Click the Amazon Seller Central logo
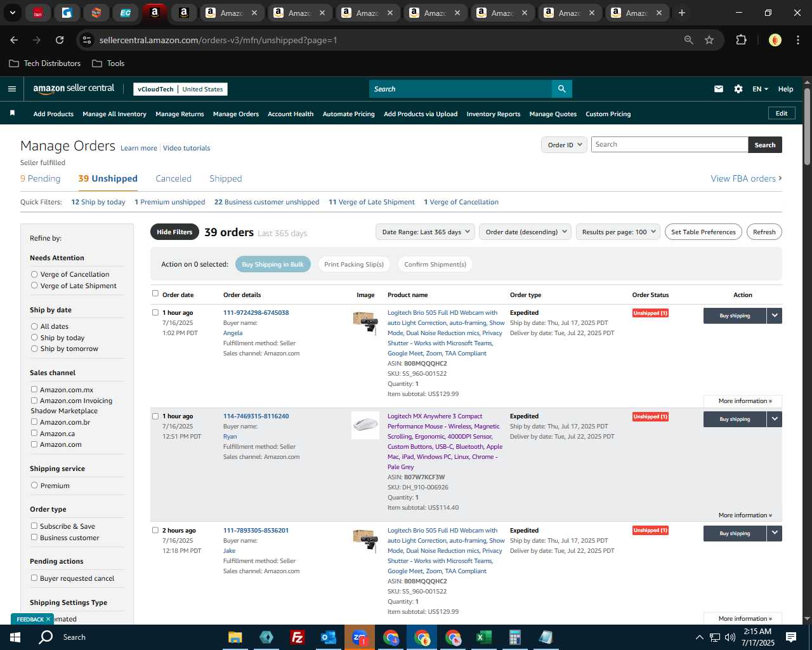 pos(74,89)
